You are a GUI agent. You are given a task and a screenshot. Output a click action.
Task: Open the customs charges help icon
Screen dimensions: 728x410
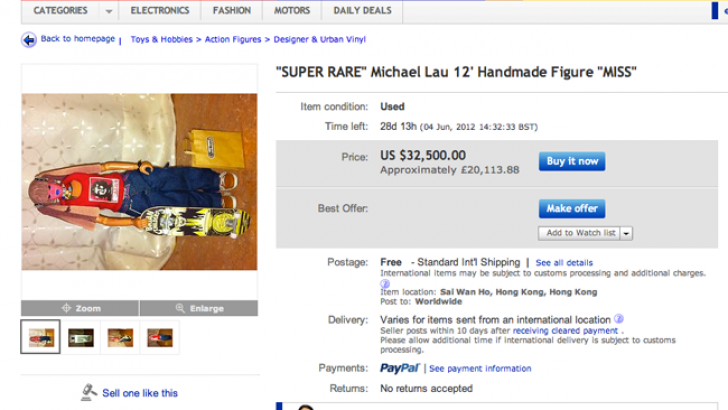click(385, 283)
